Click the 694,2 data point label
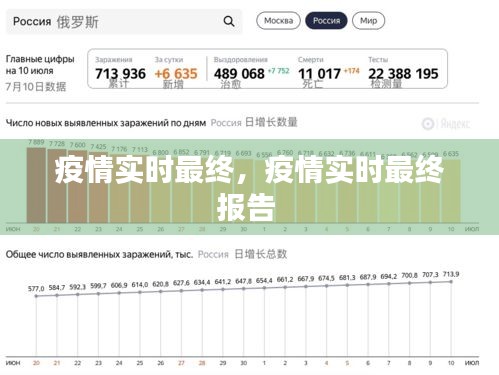 coord(389,277)
